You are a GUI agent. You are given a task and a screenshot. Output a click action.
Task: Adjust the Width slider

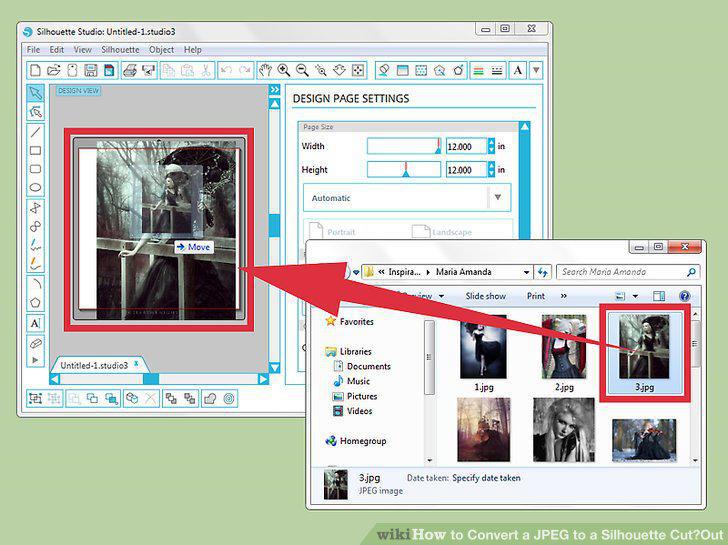404,146
